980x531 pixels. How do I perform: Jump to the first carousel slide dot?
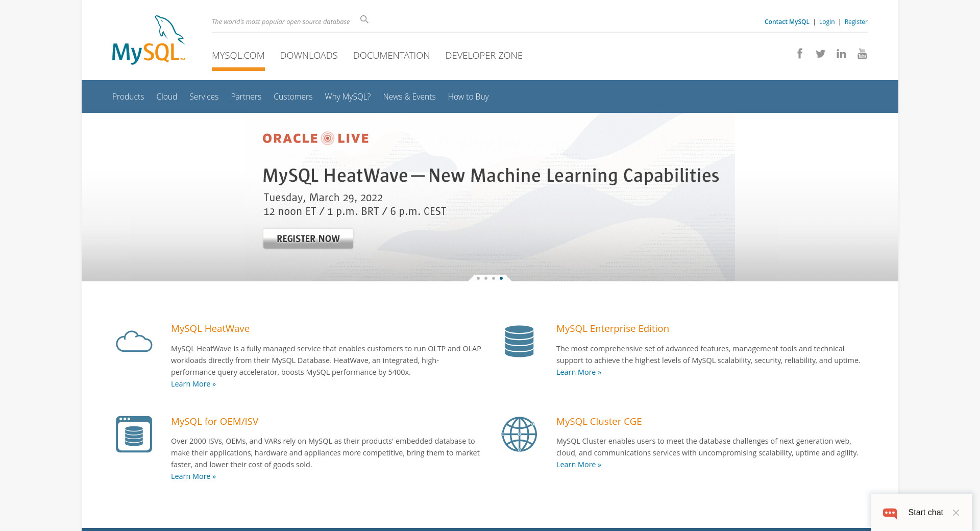click(x=478, y=278)
